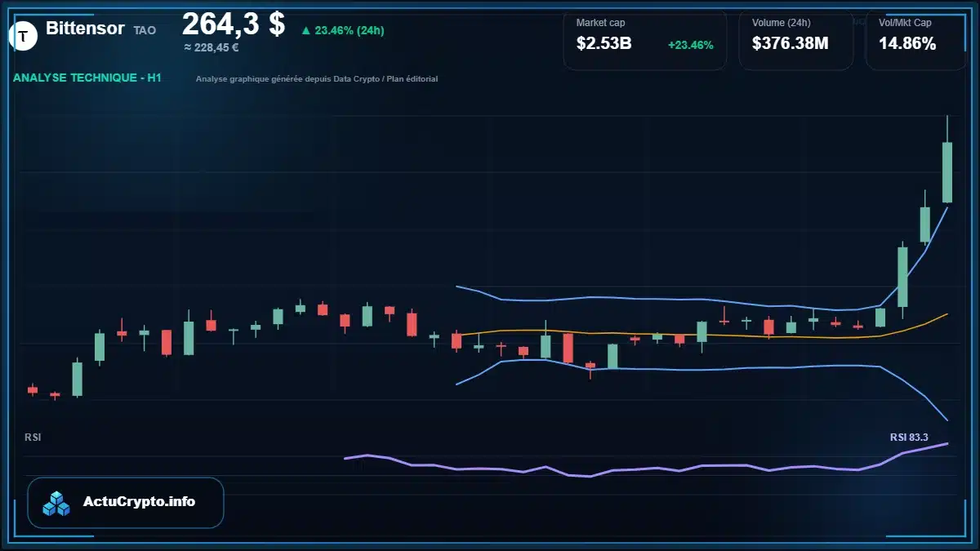Viewport: 980px width, 551px height.
Task: Click the orange moving average line end
Action: (947, 313)
